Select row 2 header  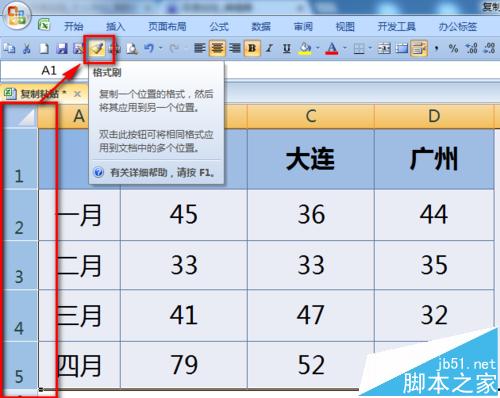[x=20, y=215]
